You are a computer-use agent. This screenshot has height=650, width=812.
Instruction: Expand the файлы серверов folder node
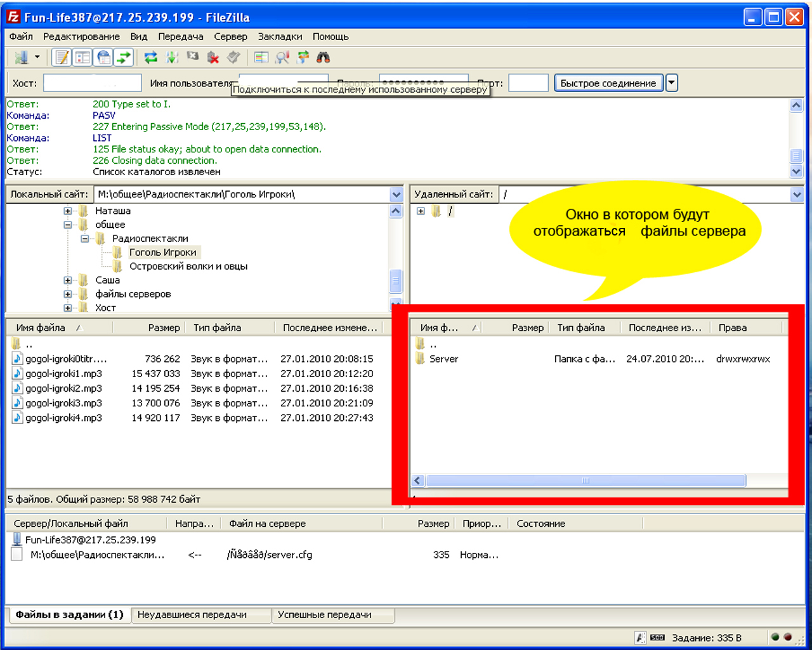[68, 294]
